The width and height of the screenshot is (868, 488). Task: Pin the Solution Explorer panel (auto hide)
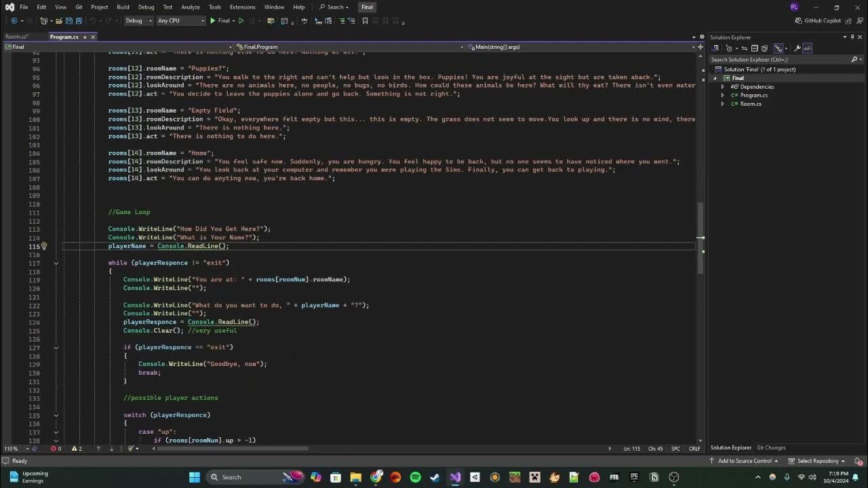pyautogui.click(x=852, y=37)
